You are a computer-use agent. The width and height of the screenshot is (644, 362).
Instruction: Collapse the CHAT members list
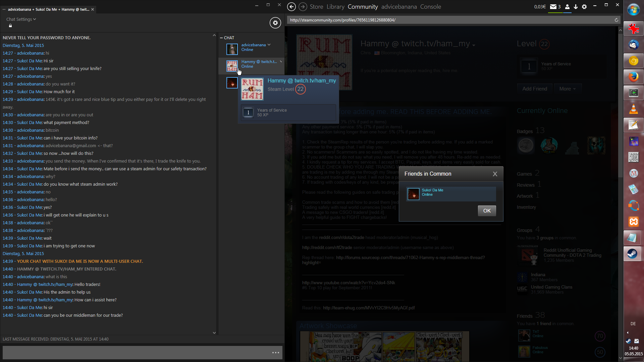pos(221,38)
